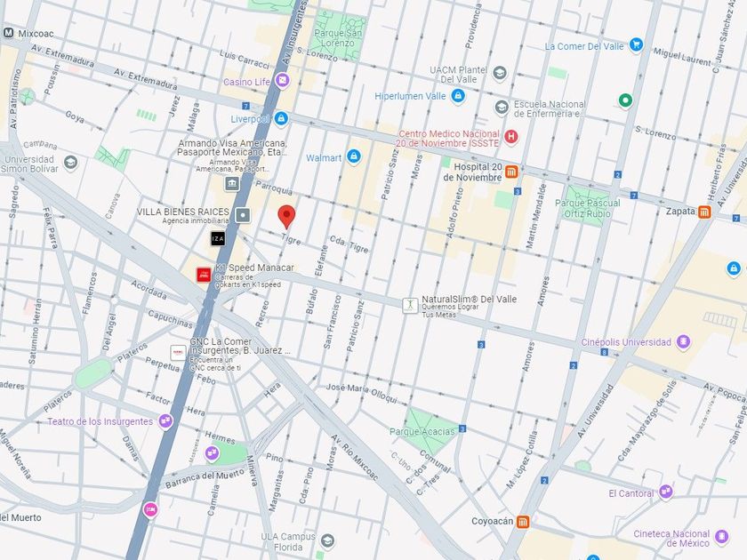This screenshot has height=560, width=747.
Task: Select the Adolfo Prieto street label
Action: pyautogui.click(x=454, y=212)
